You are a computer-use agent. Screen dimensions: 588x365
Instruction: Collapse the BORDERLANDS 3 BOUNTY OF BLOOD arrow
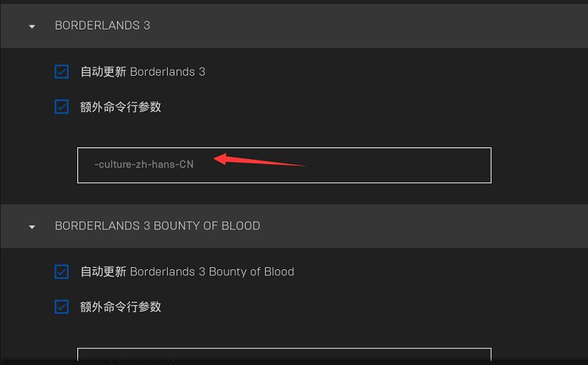point(32,227)
